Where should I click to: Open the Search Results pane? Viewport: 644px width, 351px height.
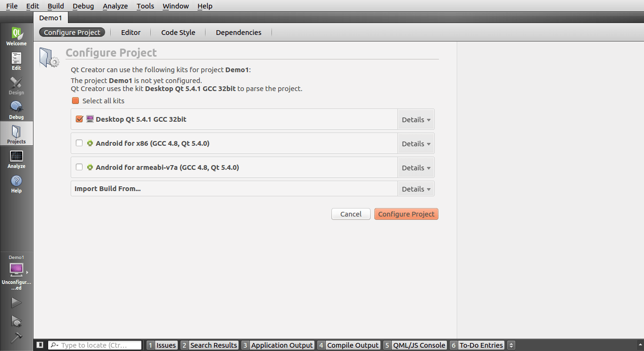click(209, 345)
